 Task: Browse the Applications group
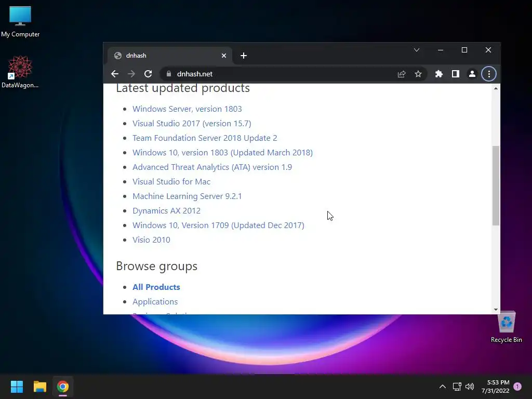tap(155, 302)
